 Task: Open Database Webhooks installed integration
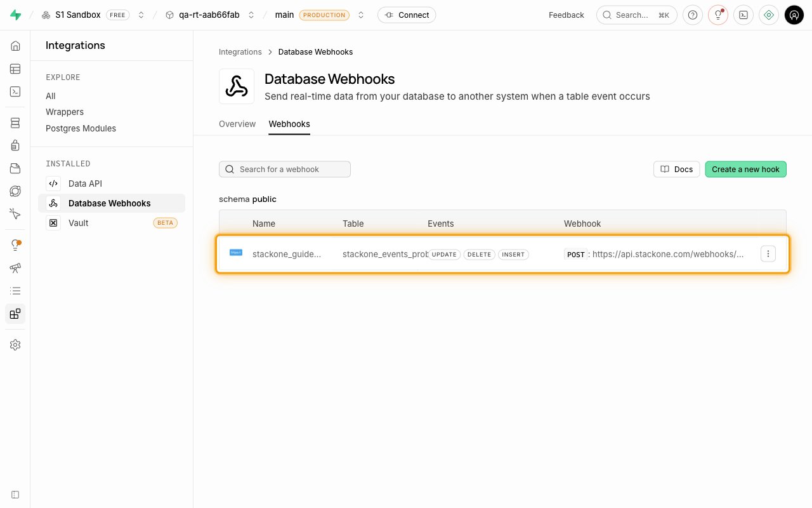point(112,203)
